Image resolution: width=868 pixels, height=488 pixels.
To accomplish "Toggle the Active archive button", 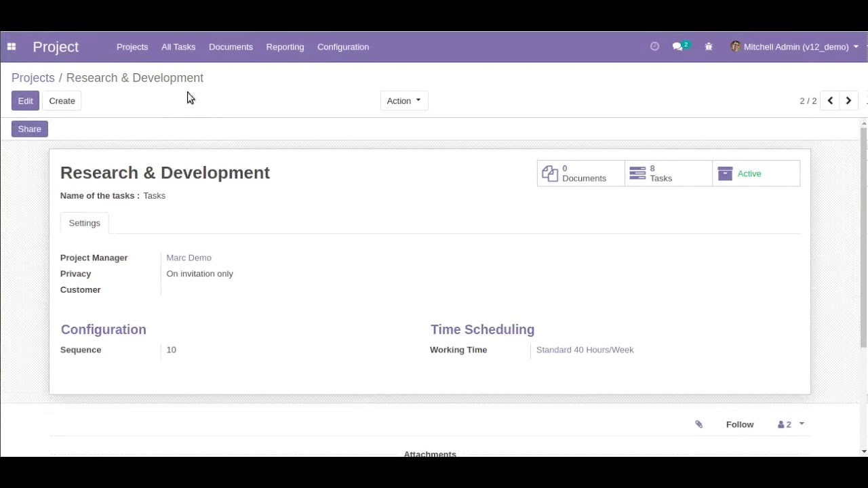I will 756,174.
